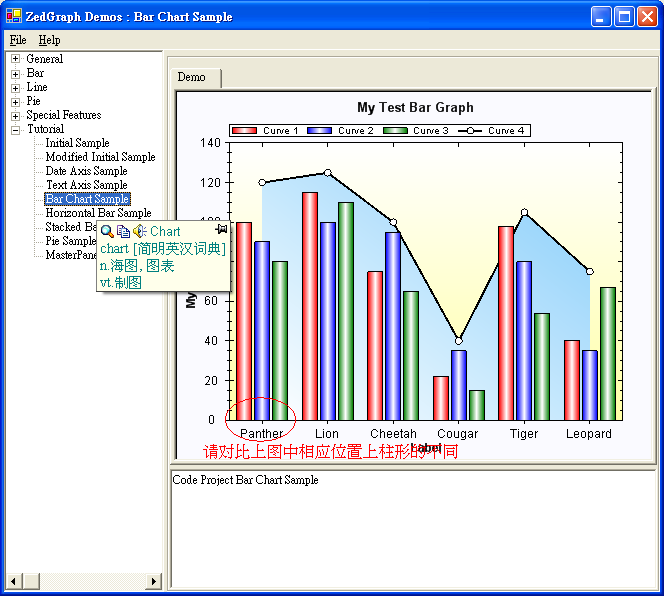This screenshot has width=664, height=596.
Task: Select Bar Chart Sample tree item
Action: click(87, 199)
